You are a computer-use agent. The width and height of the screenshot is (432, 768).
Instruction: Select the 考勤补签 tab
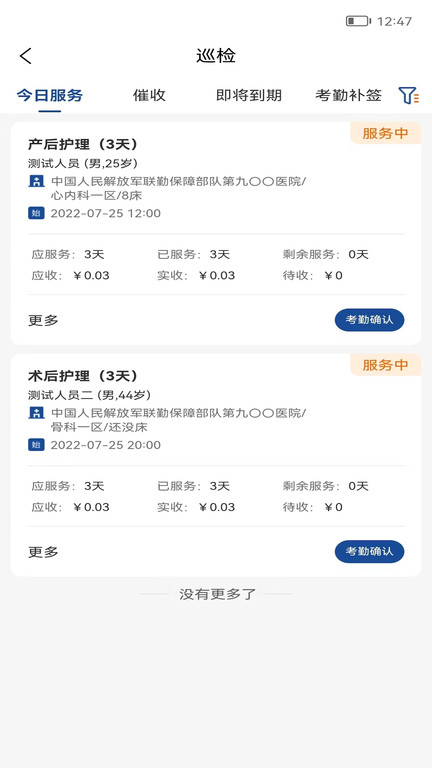tap(348, 95)
